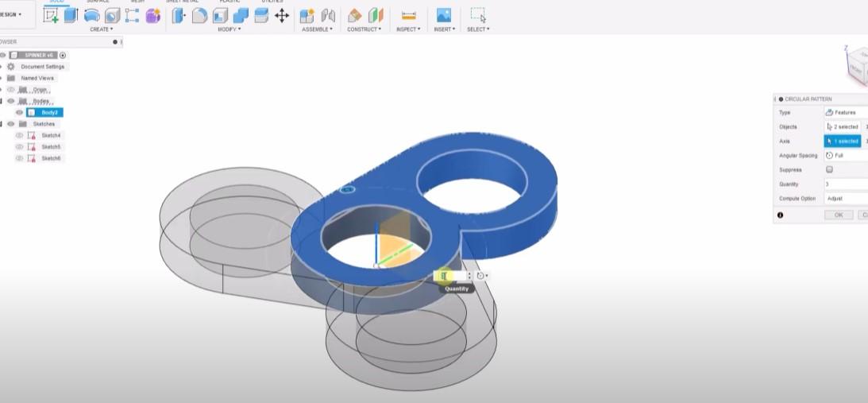Show Sketch5 with its eye icon
Screen dimensions: 868x403
click(19, 147)
